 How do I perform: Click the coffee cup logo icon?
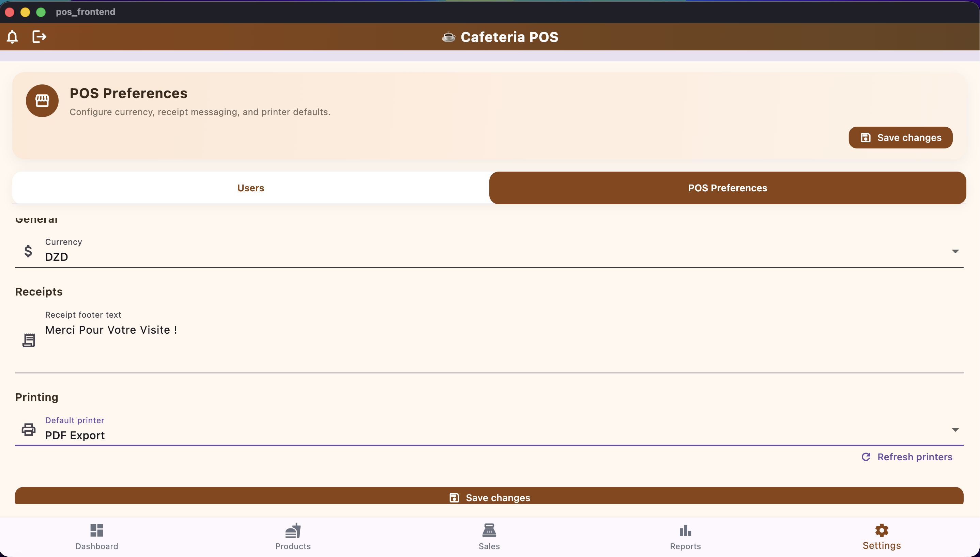click(448, 37)
